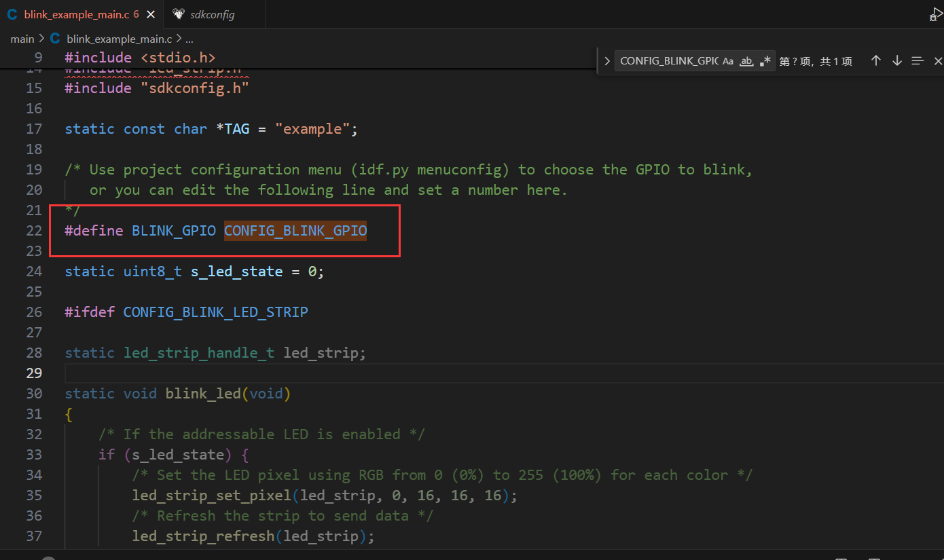Click the highlighted CONFIG_BLINK_GPIO macro
Viewport: 944px width, 560px height.
tap(295, 231)
